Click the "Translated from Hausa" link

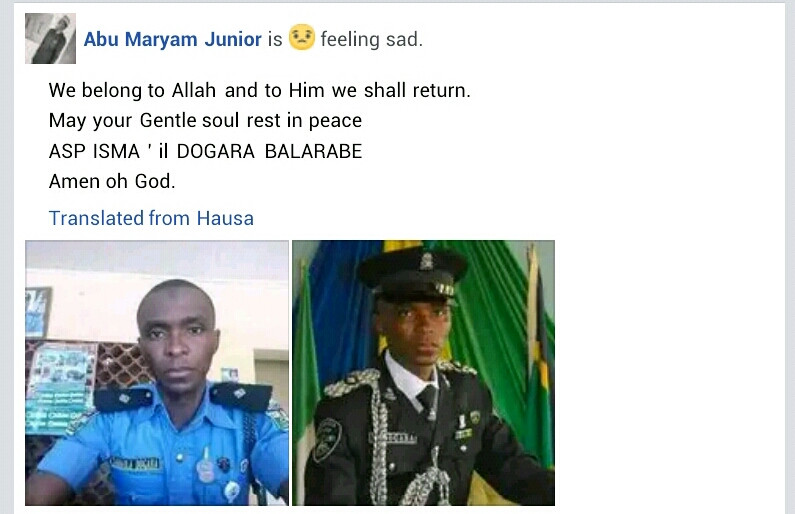pos(151,218)
